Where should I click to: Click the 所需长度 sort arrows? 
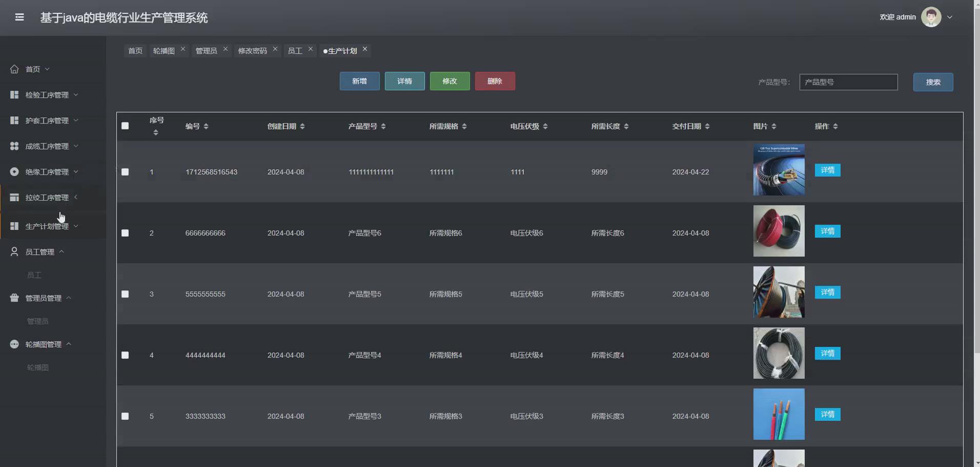(x=626, y=126)
